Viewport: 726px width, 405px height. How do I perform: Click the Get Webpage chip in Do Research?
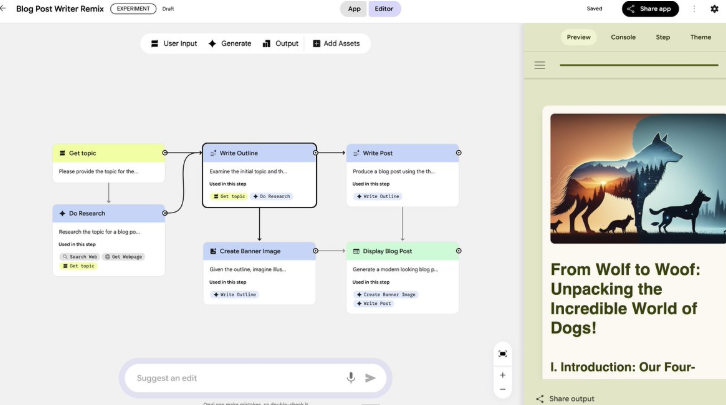point(123,256)
